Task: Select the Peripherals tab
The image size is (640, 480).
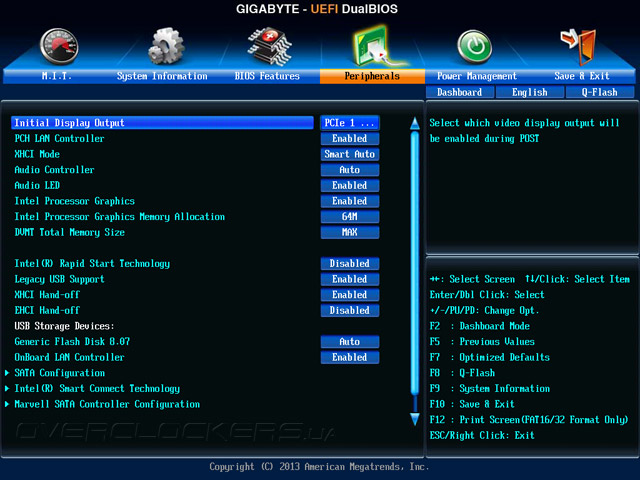Action: 372,76
